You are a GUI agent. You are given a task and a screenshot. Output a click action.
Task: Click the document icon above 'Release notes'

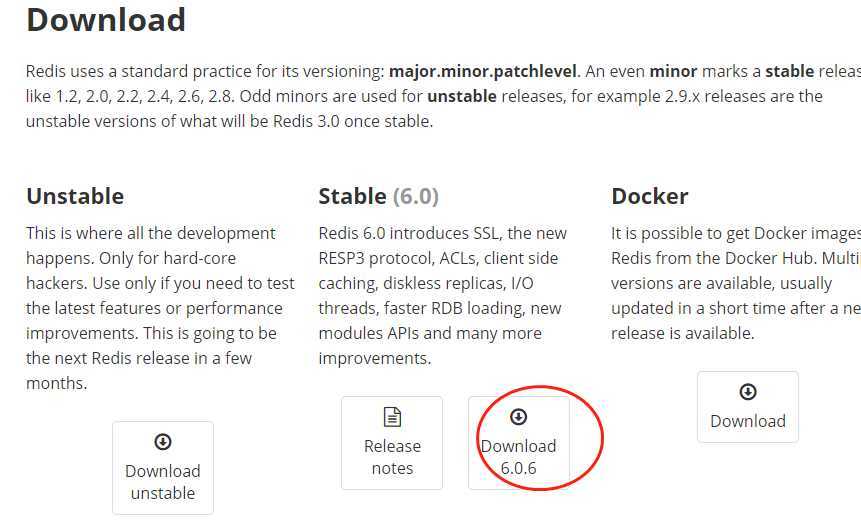pos(392,417)
